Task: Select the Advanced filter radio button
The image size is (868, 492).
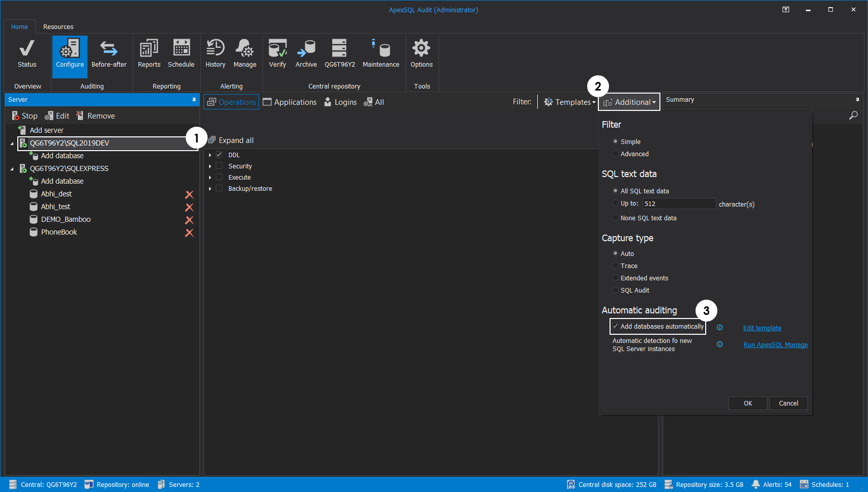Action: tap(615, 154)
